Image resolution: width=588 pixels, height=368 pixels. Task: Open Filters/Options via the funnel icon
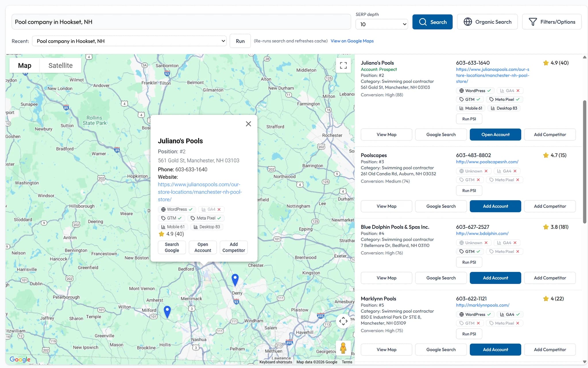(533, 22)
